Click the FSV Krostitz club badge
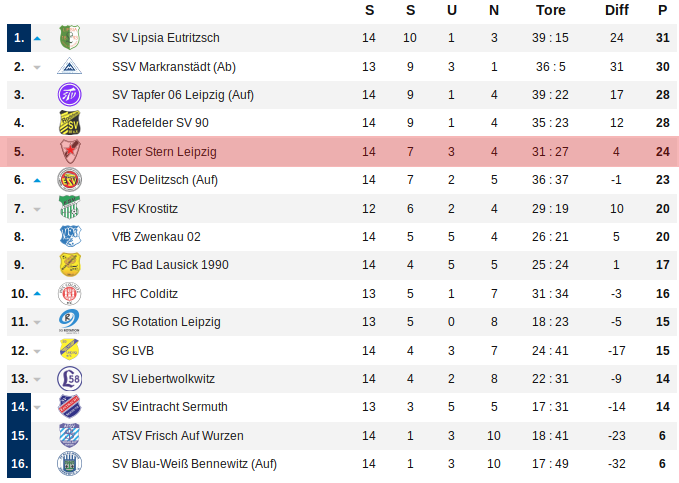The height and width of the screenshot is (483, 679). [x=69, y=209]
